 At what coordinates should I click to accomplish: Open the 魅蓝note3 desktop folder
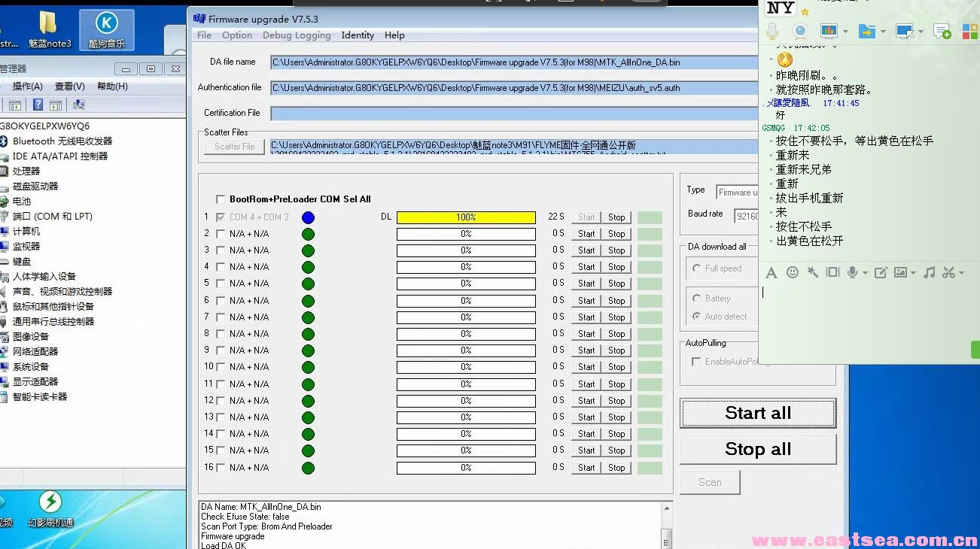click(49, 29)
